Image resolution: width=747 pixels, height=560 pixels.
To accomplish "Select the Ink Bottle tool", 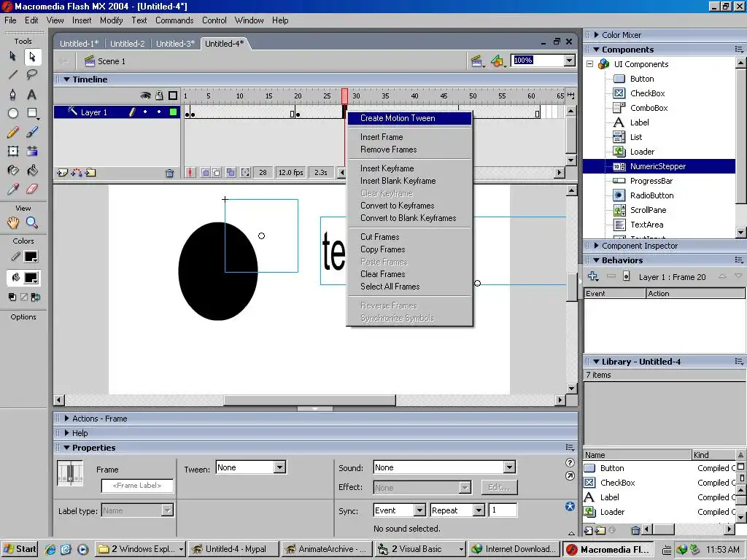I will point(13,170).
